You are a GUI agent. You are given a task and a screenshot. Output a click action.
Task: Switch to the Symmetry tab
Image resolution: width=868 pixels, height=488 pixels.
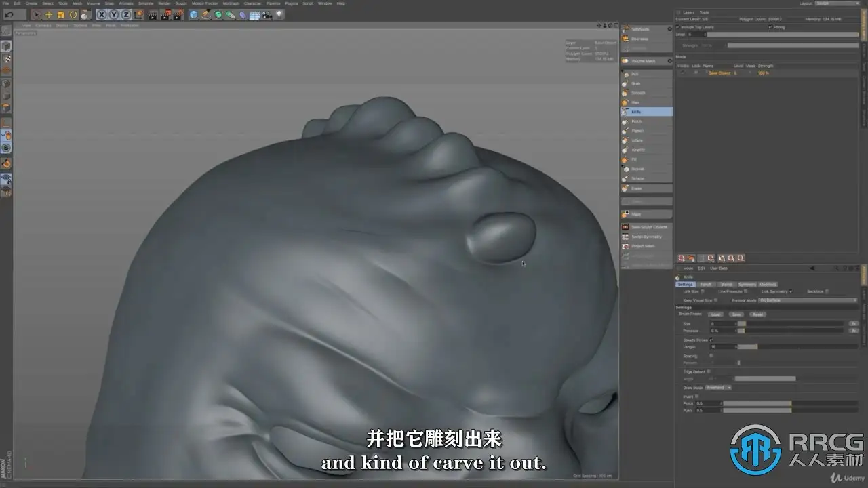pyautogui.click(x=747, y=285)
